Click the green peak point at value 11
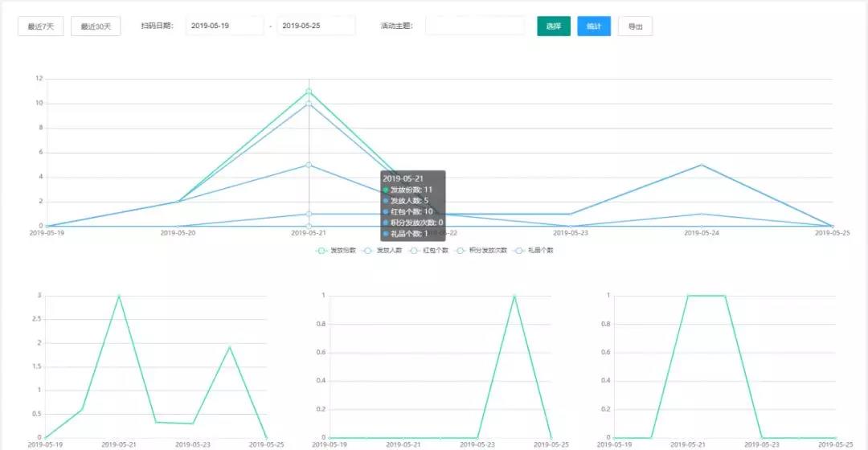The height and width of the screenshot is (450, 868). pyautogui.click(x=309, y=91)
